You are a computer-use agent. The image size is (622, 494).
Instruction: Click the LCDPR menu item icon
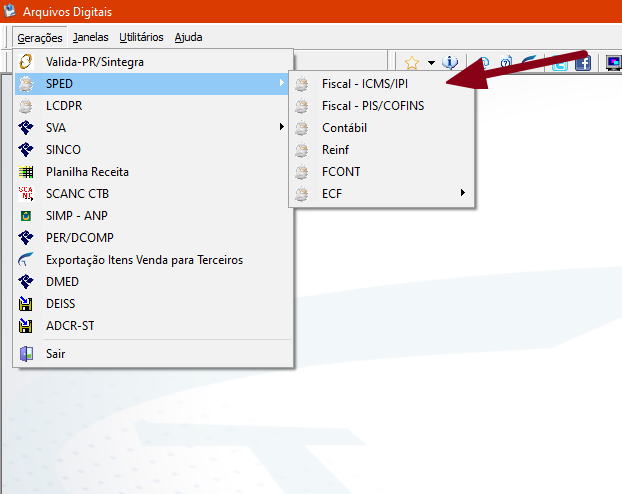[x=26, y=106]
